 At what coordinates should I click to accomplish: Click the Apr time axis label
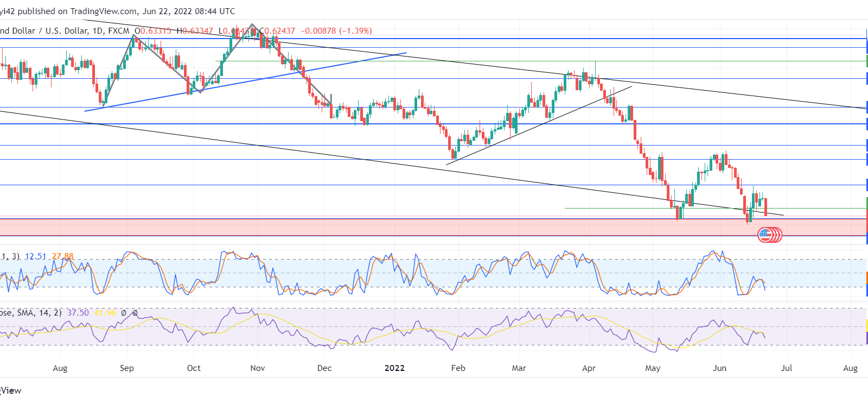[x=589, y=368]
